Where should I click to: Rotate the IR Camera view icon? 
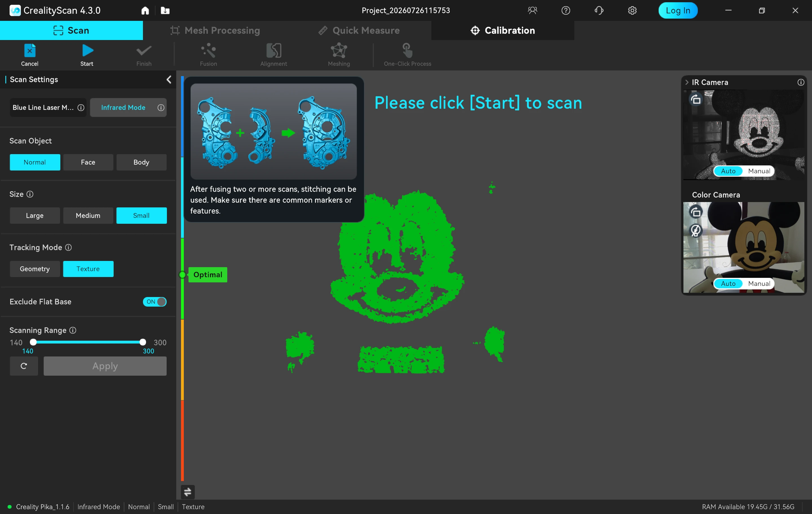tap(696, 100)
